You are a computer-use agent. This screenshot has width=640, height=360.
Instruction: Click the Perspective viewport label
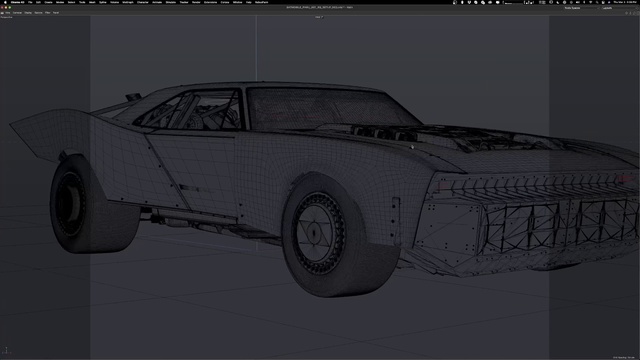[7, 17]
